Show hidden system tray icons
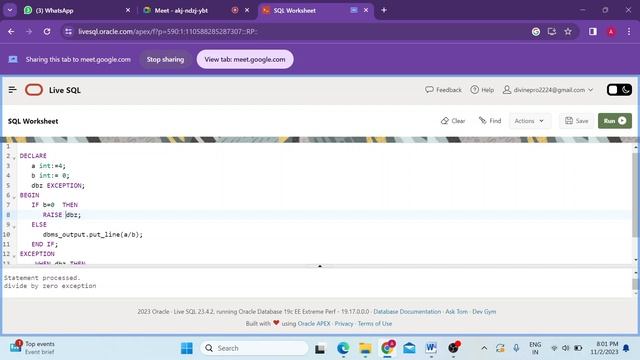This screenshot has width=640, height=360. 484,348
